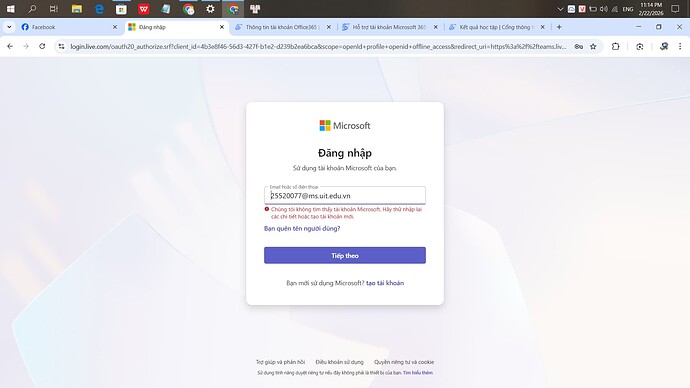Open the taskbar clock and date
The width and height of the screenshot is (690, 388).
click(651, 9)
